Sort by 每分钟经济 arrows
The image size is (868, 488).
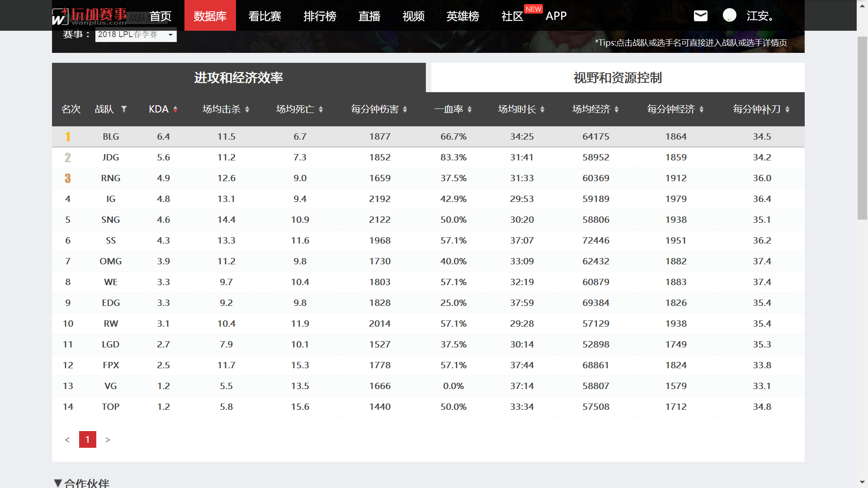702,109
